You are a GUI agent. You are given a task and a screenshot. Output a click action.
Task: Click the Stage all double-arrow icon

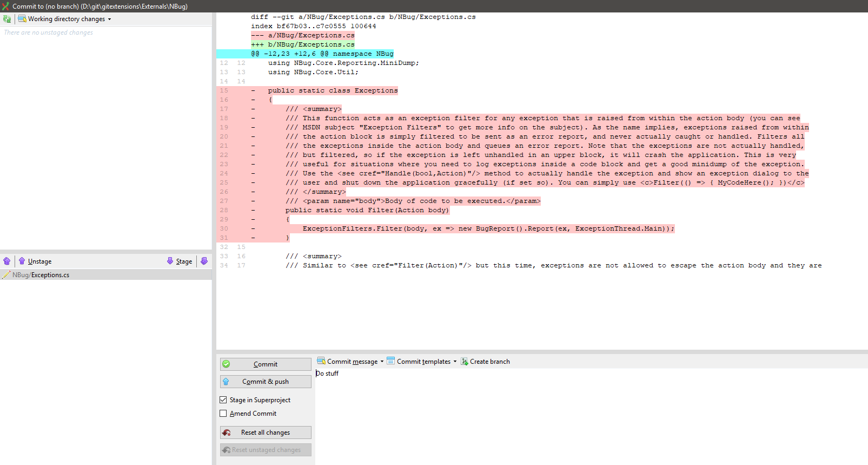[204, 261]
